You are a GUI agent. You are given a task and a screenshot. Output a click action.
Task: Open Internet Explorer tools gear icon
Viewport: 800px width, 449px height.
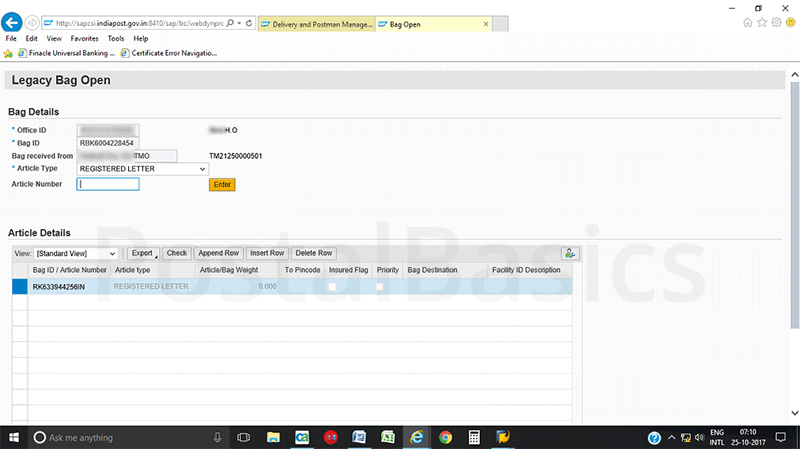tap(777, 22)
